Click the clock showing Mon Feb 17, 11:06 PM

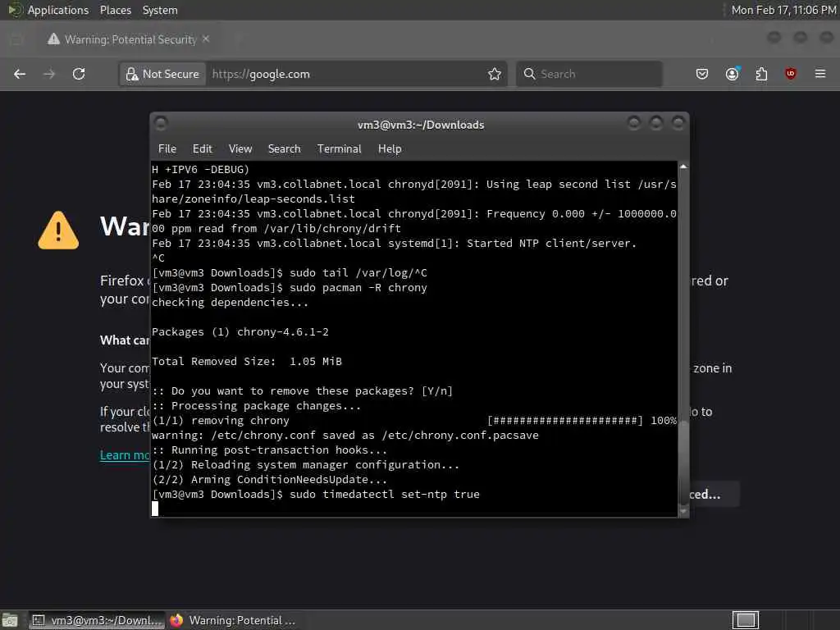[783, 10]
